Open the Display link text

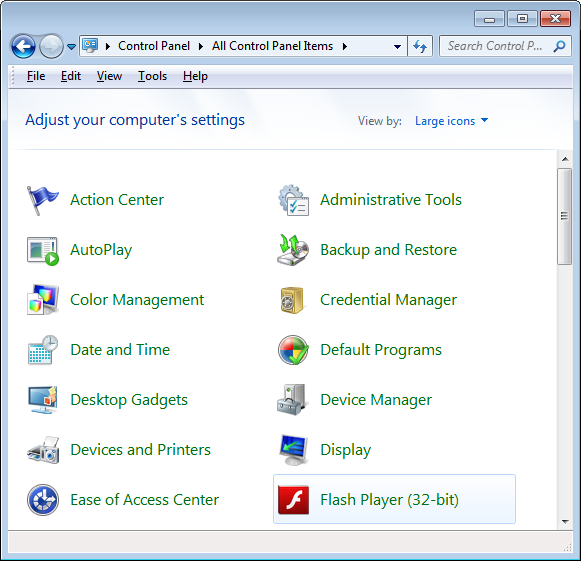point(345,450)
